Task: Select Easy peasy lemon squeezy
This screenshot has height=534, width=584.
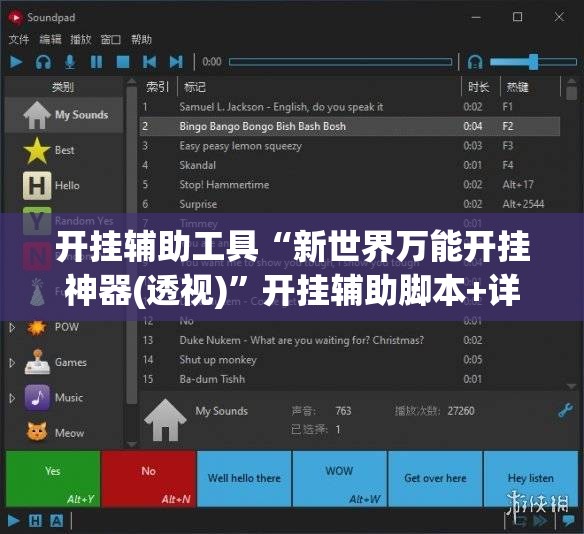Action: 350,146
